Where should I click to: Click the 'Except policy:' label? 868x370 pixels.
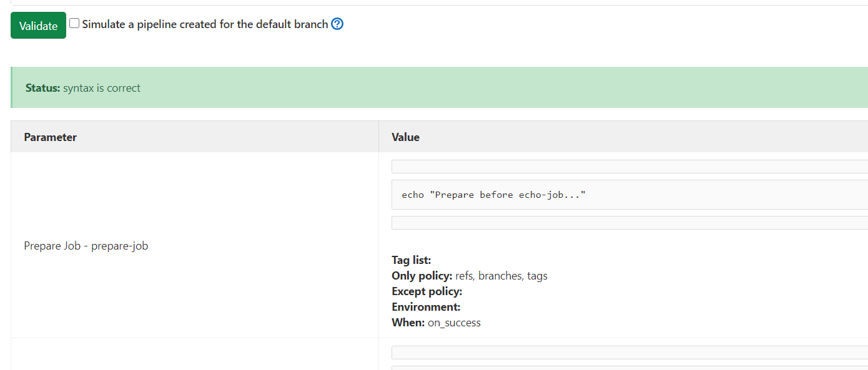[x=427, y=291]
